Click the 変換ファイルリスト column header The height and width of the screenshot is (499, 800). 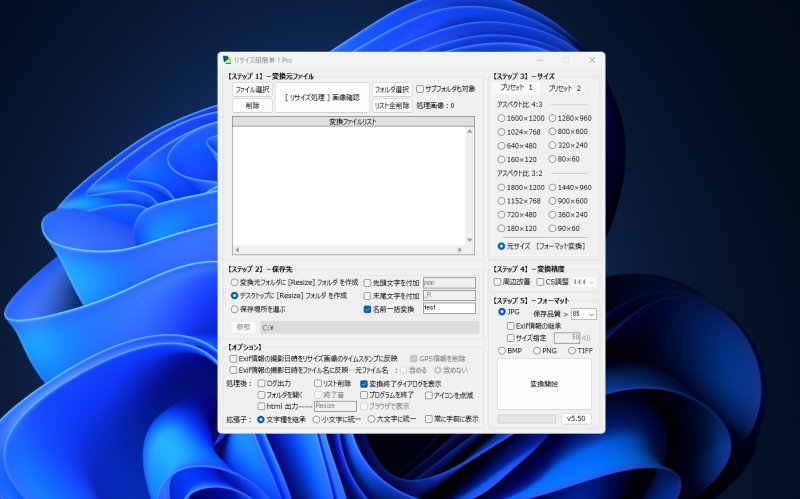(353, 122)
